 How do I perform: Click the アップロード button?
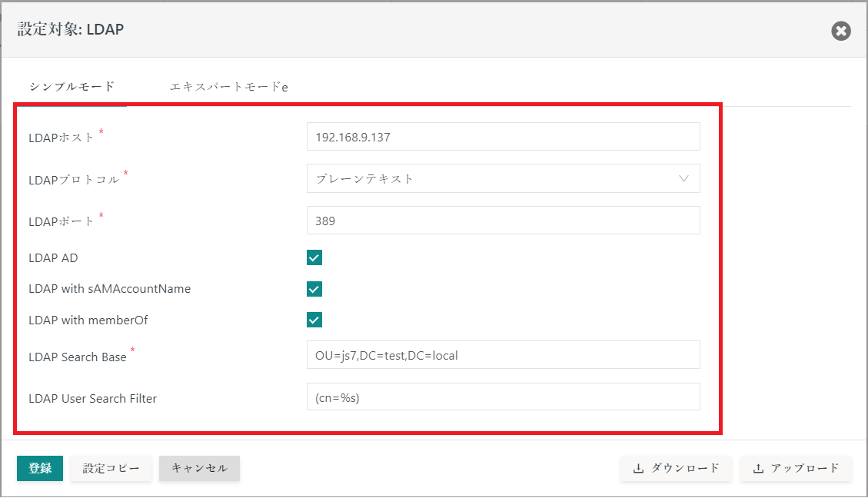(796, 468)
